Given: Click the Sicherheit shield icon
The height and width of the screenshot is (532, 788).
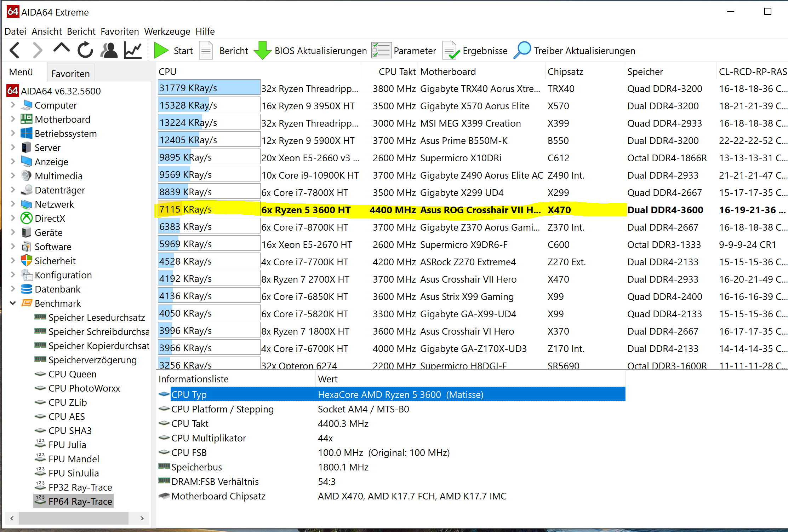Looking at the screenshot, I should [x=27, y=261].
